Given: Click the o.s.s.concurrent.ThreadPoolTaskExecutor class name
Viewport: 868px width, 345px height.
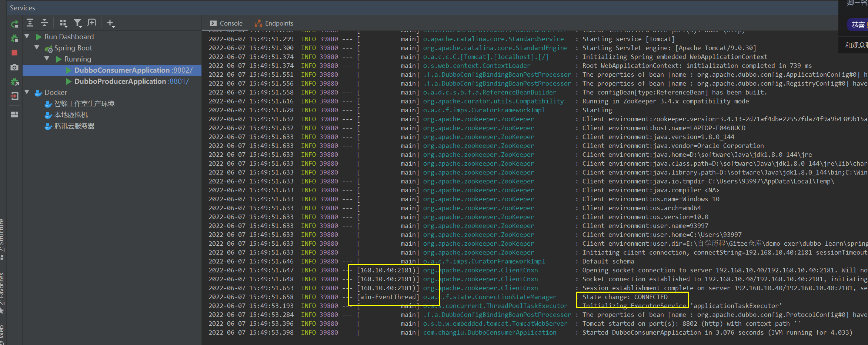Looking at the screenshot, I should [x=495, y=306].
